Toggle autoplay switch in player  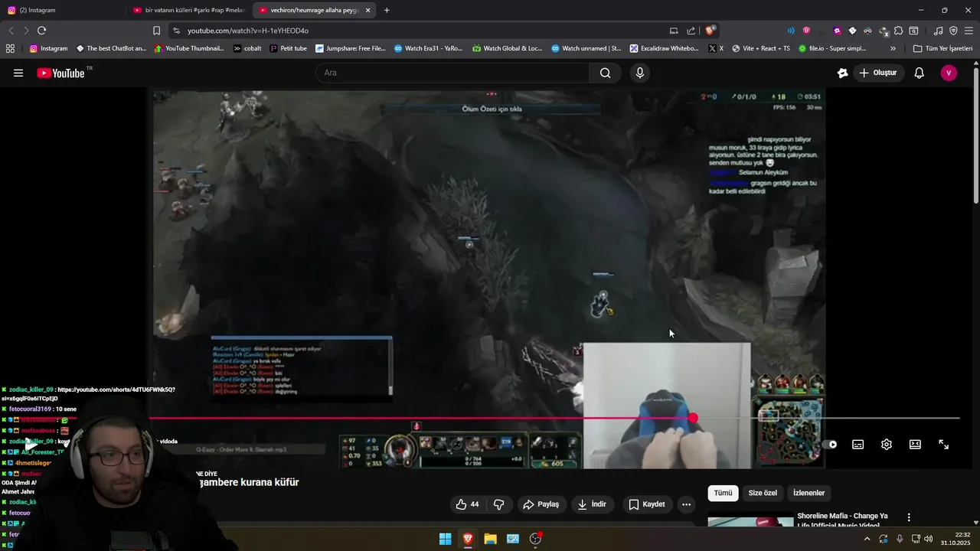tap(831, 445)
